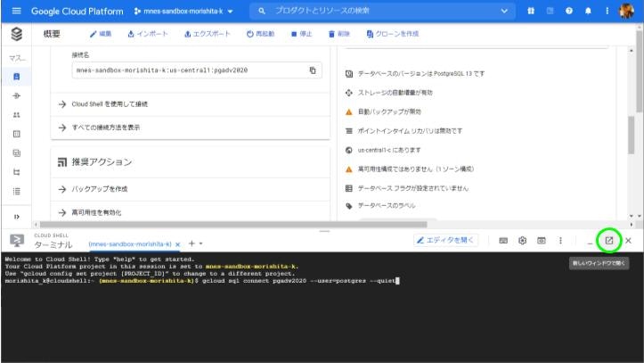Click the 'エディタを開く' open editor button
644x363 pixels.
[445, 240]
